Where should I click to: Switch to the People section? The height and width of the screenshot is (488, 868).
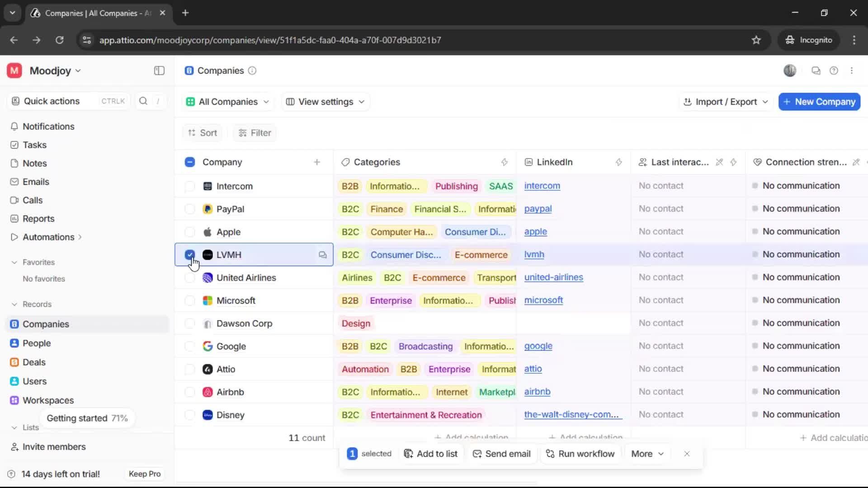click(x=37, y=343)
